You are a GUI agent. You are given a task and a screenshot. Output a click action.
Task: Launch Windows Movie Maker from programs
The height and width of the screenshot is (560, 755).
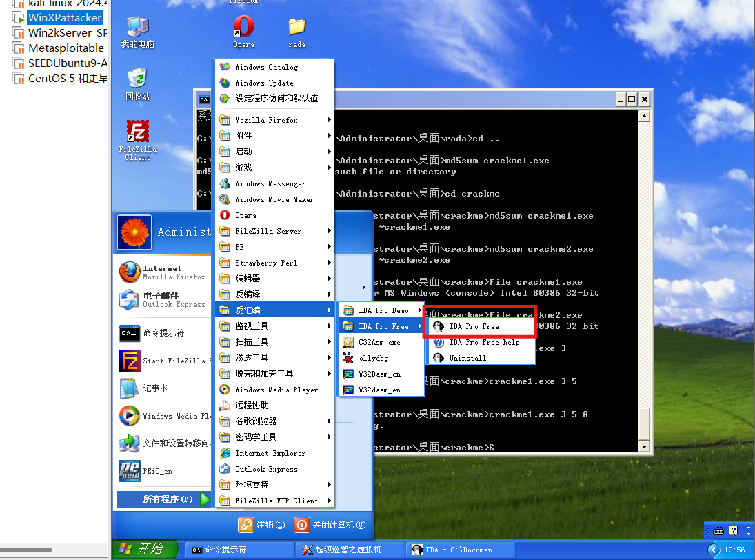274,199
